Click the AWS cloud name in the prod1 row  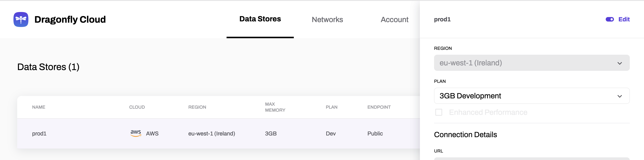pyautogui.click(x=152, y=133)
